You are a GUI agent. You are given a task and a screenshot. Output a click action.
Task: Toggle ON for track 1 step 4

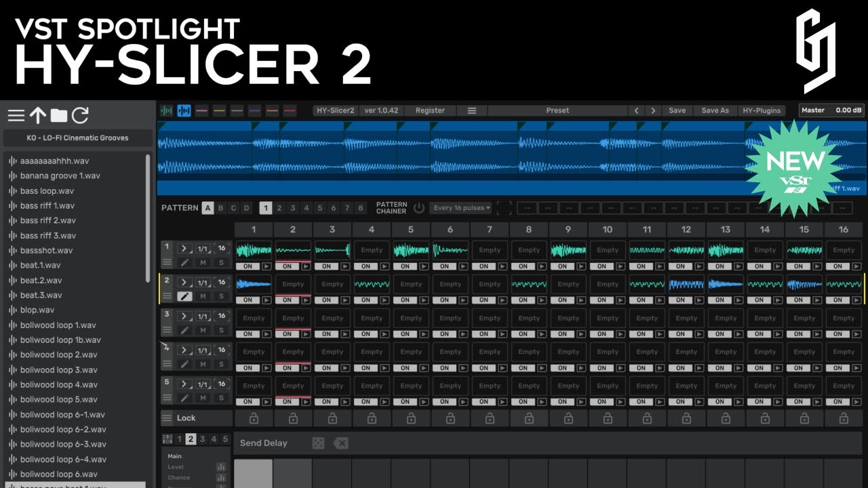[x=366, y=266]
